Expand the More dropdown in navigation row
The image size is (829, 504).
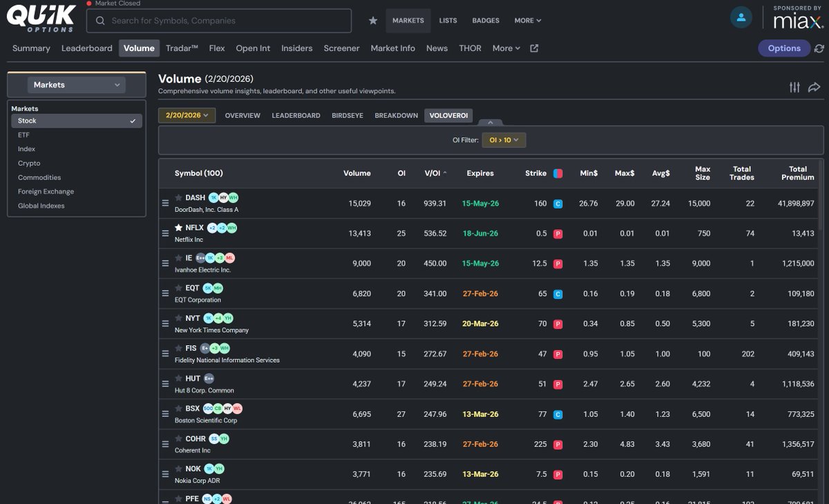pos(506,48)
